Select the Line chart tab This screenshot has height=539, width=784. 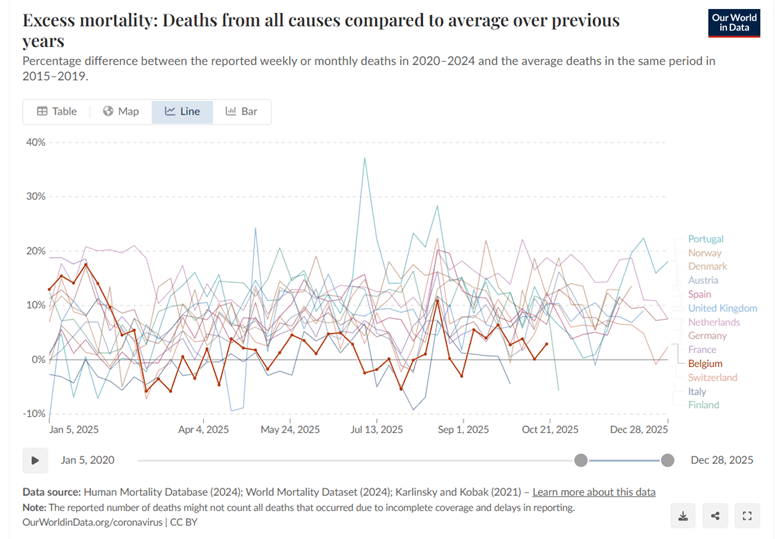click(182, 111)
